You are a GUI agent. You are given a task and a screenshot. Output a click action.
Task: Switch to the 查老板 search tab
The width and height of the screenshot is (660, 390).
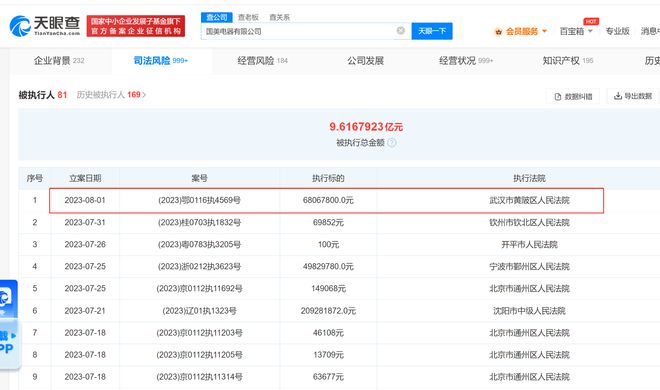pos(248,17)
